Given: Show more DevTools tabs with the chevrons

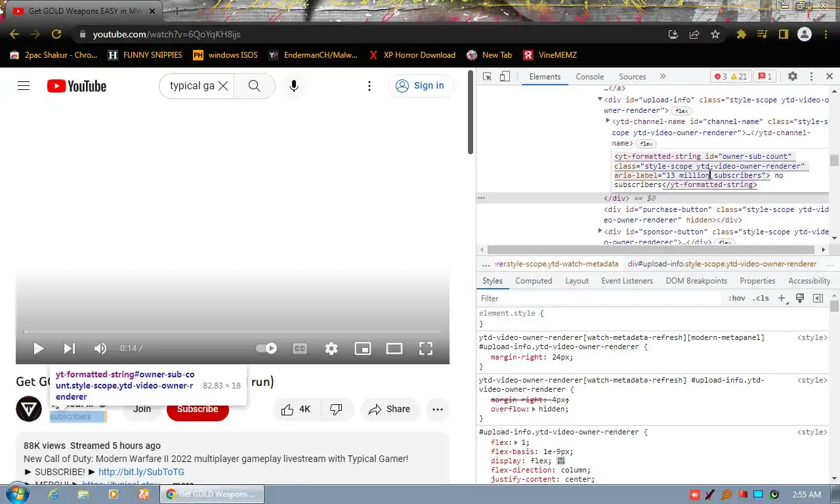Looking at the screenshot, I should [x=663, y=77].
